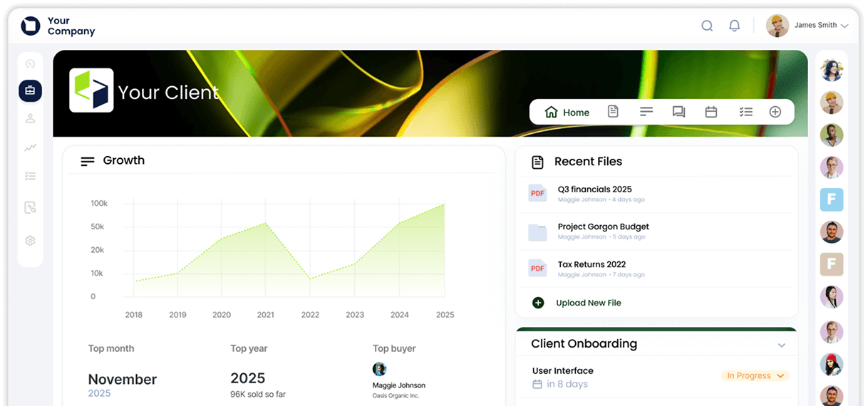The width and height of the screenshot is (868, 406).
Task: Open the checklist tab in client toolbar
Action: [746, 112]
